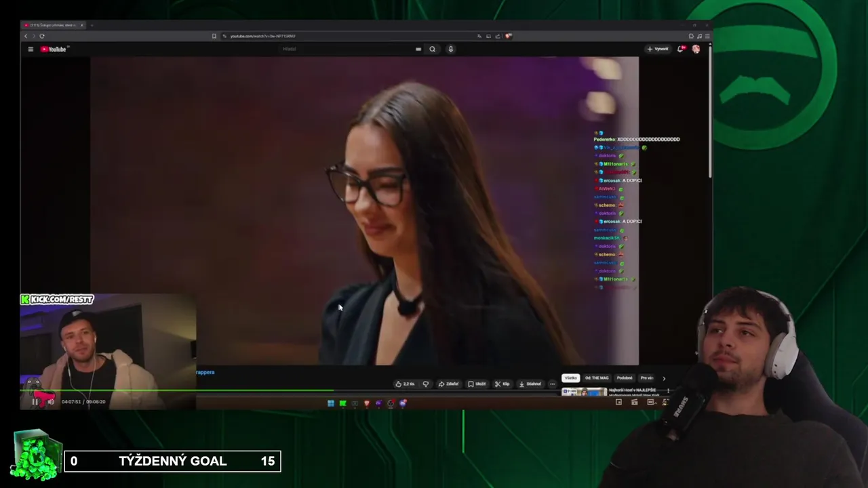
Task: Close the YouTube browser tab
Action: [x=82, y=25]
